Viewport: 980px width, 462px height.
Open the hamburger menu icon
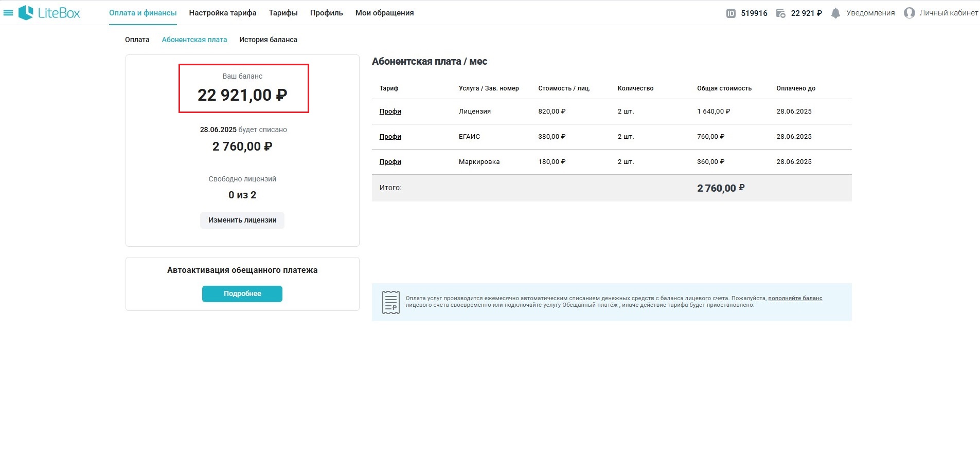[x=8, y=13]
